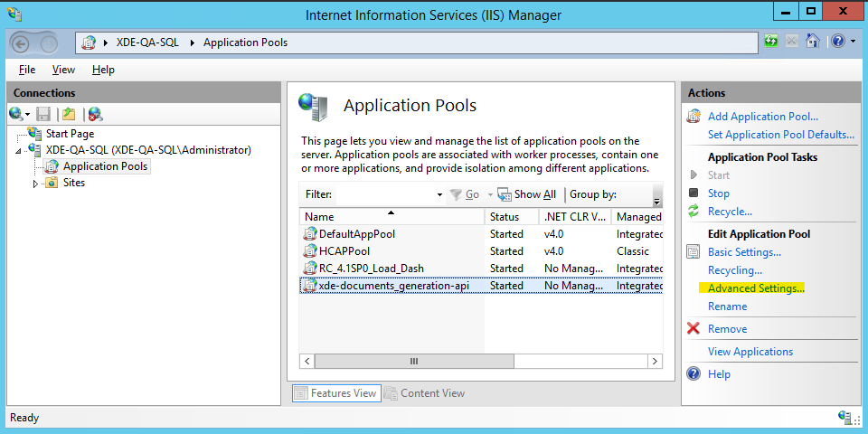Select the DefaultAppPool row
The width and height of the screenshot is (868, 434).
(x=481, y=234)
